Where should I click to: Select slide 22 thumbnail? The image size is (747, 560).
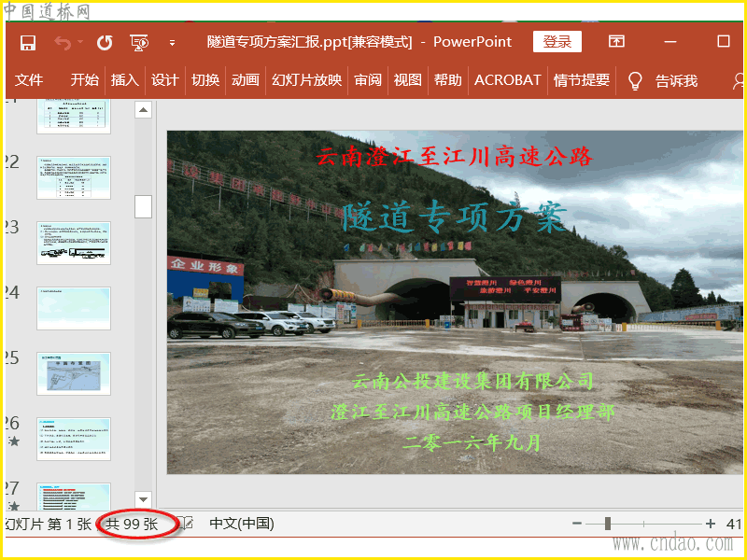(74, 177)
